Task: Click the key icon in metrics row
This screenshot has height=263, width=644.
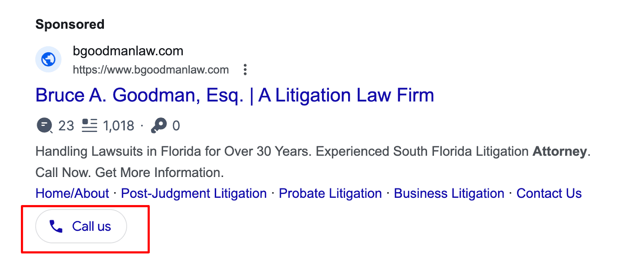Action: (159, 125)
